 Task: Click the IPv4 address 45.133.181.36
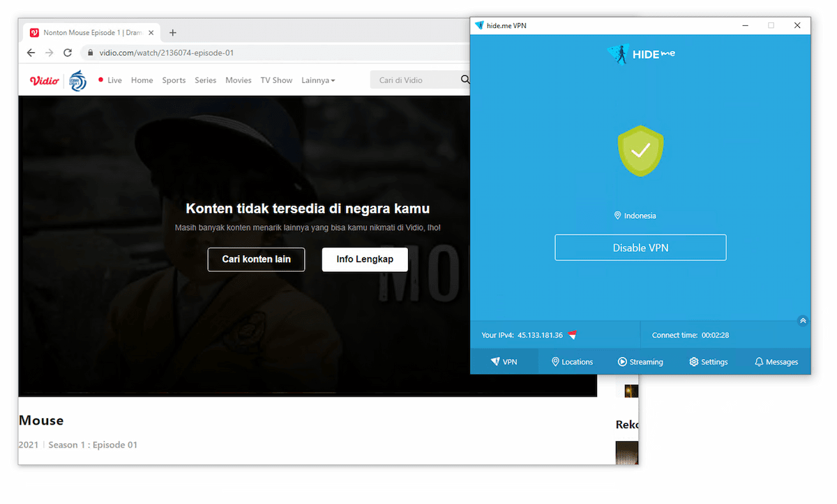pyautogui.click(x=540, y=335)
